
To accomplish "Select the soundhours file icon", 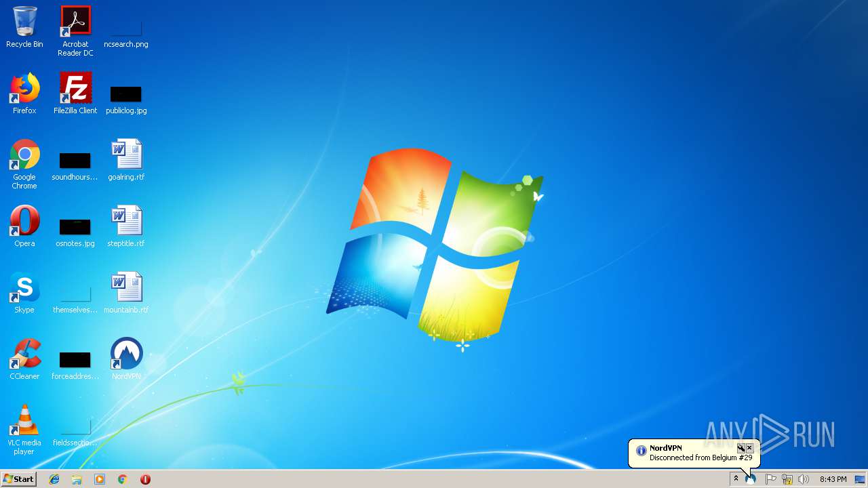I will [x=75, y=166].
